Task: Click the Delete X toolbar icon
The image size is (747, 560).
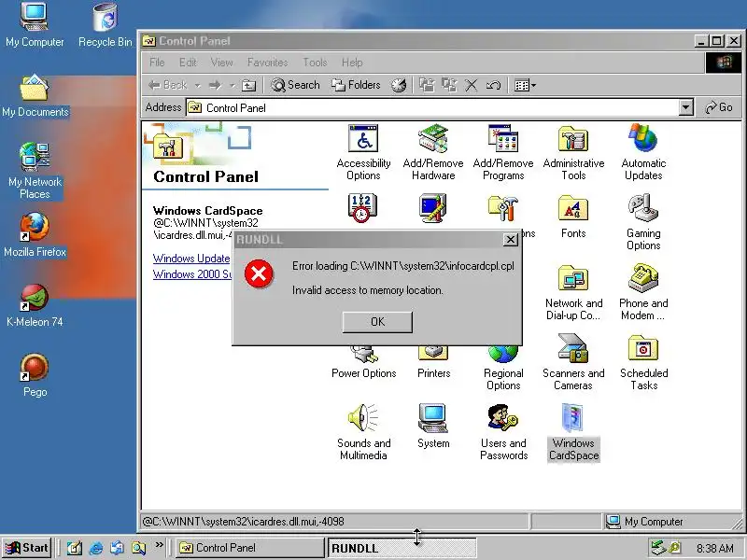Action: tap(472, 85)
